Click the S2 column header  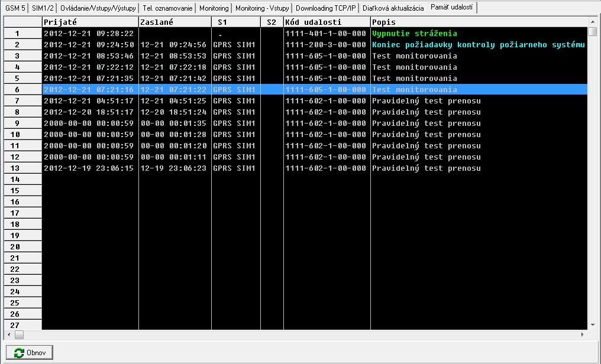point(272,22)
